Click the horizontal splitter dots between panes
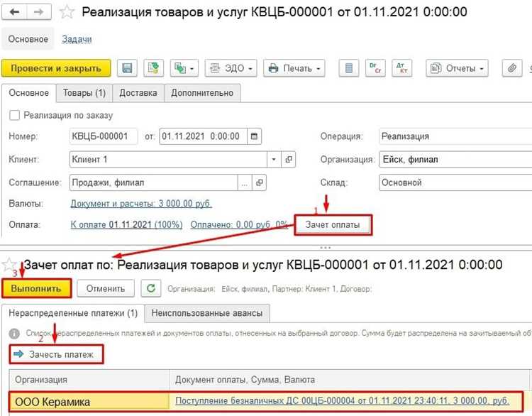The height and width of the screenshot is (416, 532). click(x=325, y=248)
